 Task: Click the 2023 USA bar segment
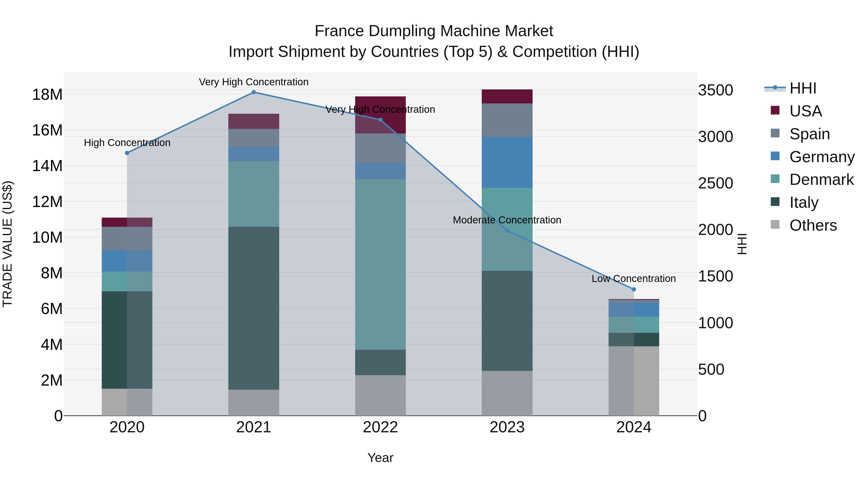click(507, 96)
